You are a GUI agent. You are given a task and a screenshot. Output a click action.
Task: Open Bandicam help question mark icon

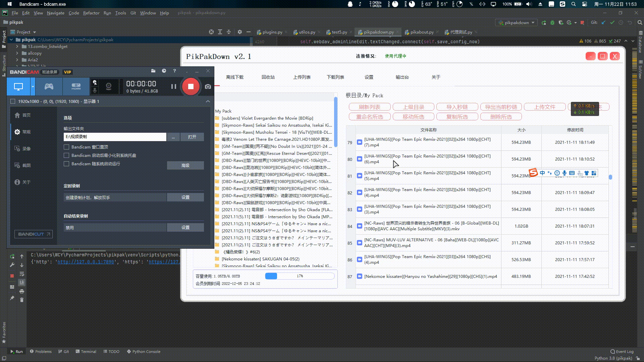pos(174,71)
